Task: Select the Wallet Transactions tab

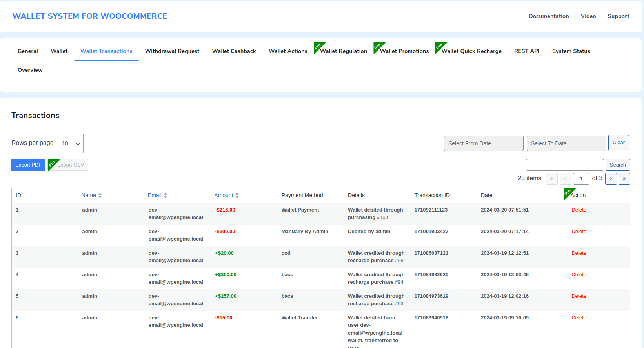Action: click(106, 51)
